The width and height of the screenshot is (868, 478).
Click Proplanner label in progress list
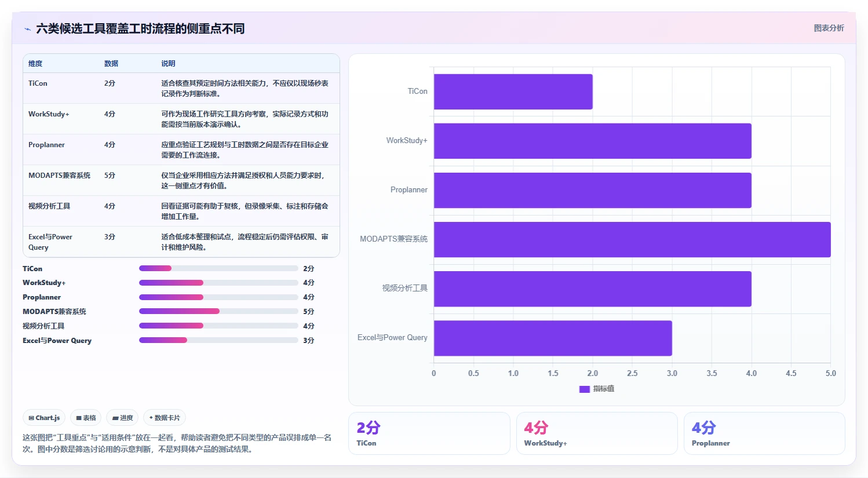click(42, 297)
